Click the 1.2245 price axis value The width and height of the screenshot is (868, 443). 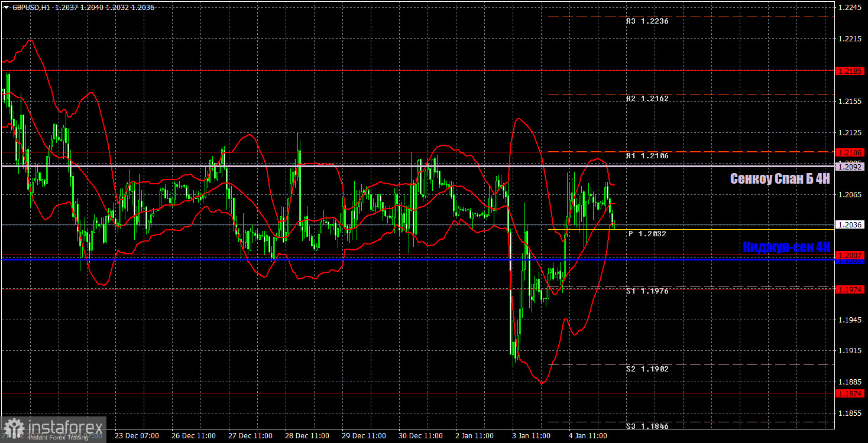click(850, 8)
